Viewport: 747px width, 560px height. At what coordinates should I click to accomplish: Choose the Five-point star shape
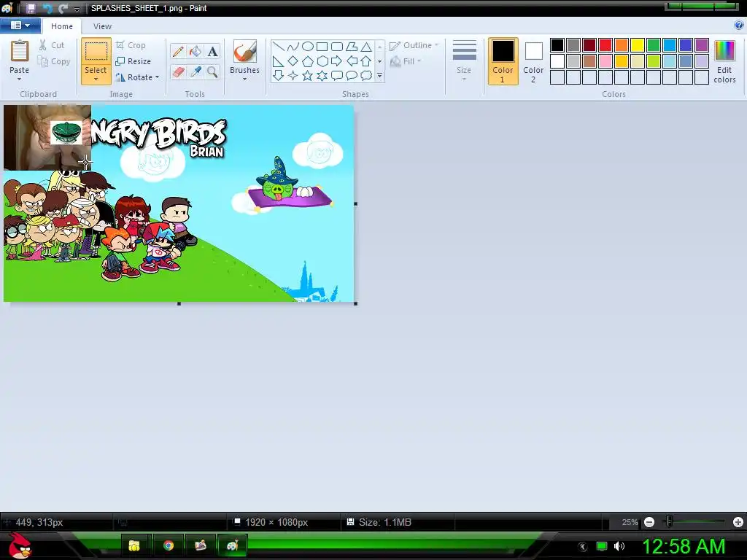coord(308,75)
